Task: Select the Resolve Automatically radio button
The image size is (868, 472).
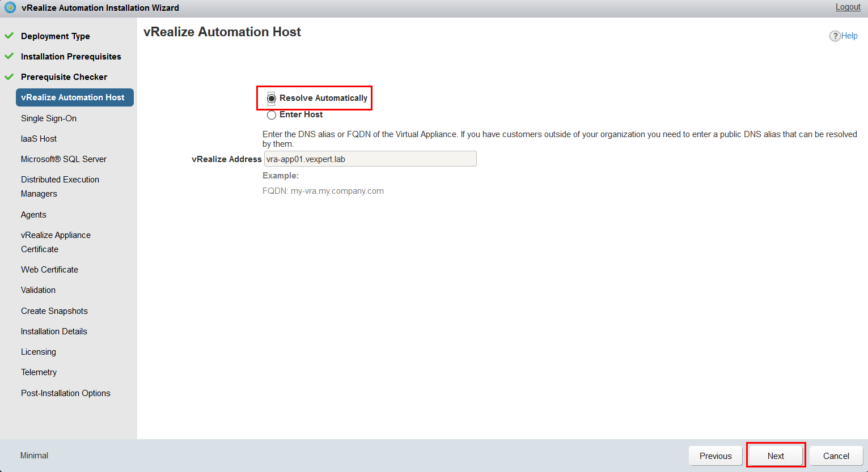Action: (x=272, y=99)
